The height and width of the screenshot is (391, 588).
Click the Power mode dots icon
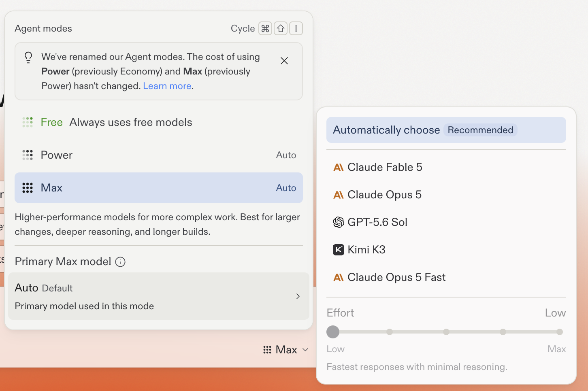28,155
